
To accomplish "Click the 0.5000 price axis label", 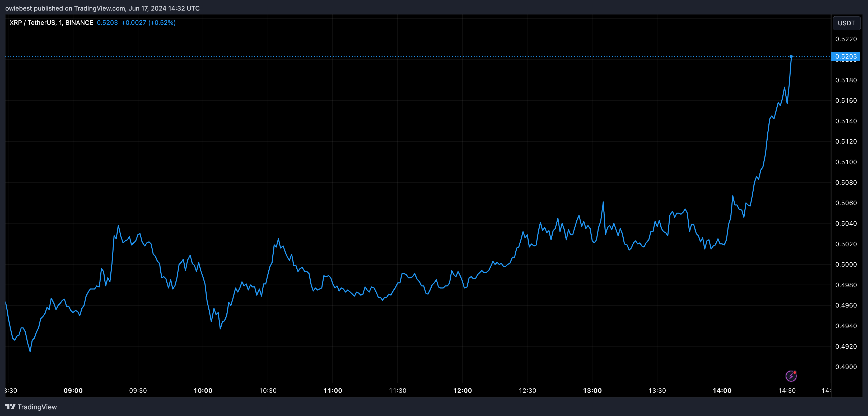I will [846, 264].
